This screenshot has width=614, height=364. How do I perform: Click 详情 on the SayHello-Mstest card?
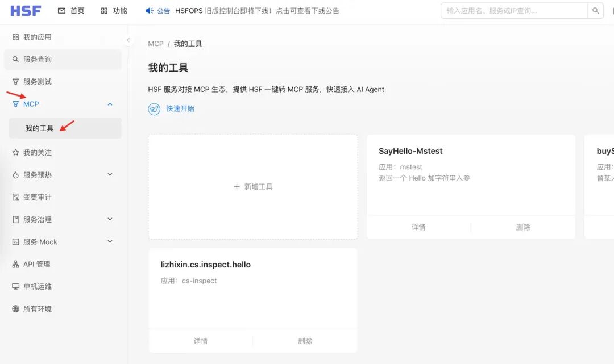coord(418,227)
